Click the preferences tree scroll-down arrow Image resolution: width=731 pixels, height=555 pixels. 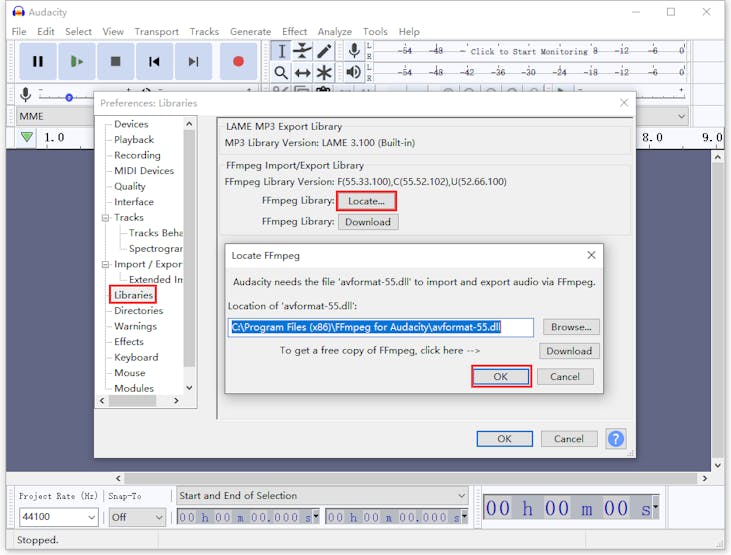(x=189, y=388)
